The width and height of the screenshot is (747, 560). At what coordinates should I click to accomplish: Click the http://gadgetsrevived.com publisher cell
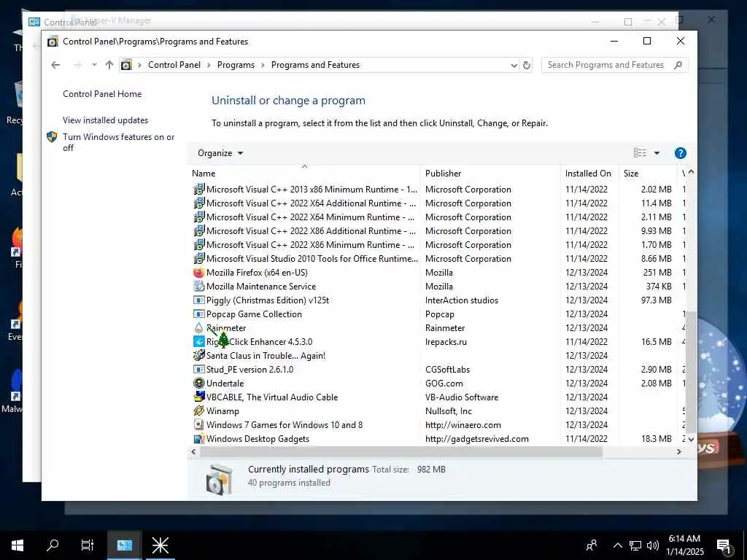click(477, 439)
